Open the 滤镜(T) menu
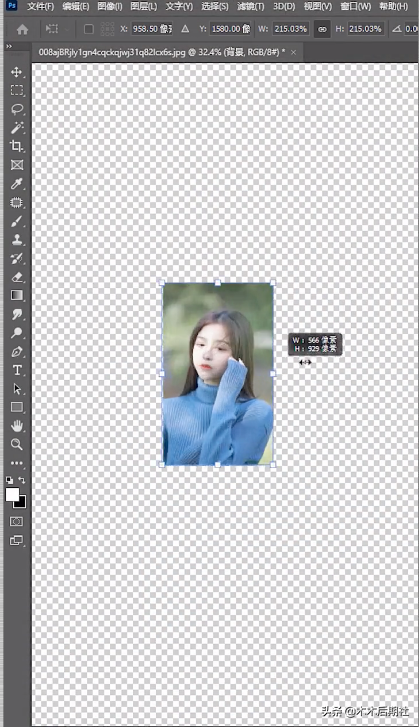Image resolution: width=419 pixels, height=727 pixels. tap(250, 6)
